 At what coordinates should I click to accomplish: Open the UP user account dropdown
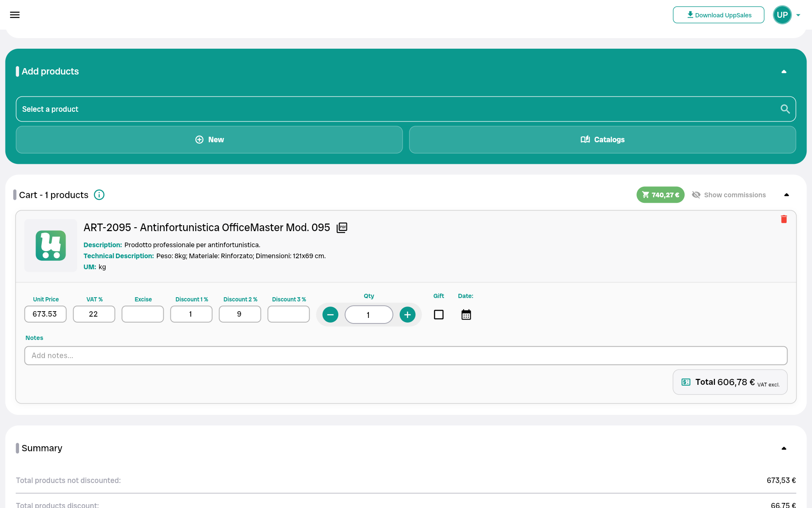coord(787,15)
